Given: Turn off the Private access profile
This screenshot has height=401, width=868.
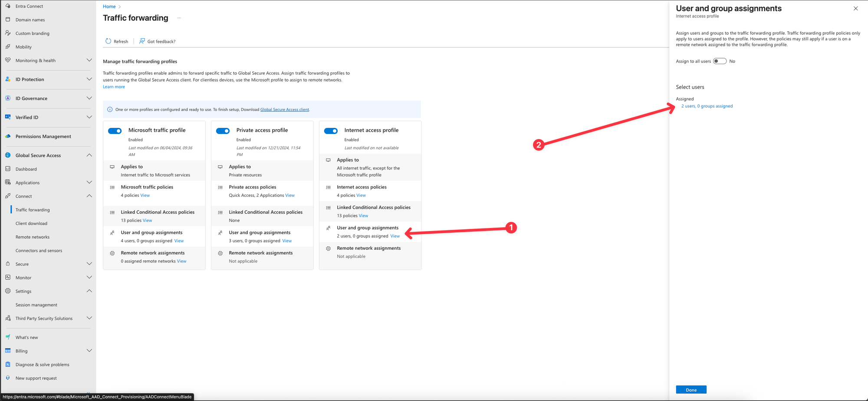Looking at the screenshot, I should [223, 131].
